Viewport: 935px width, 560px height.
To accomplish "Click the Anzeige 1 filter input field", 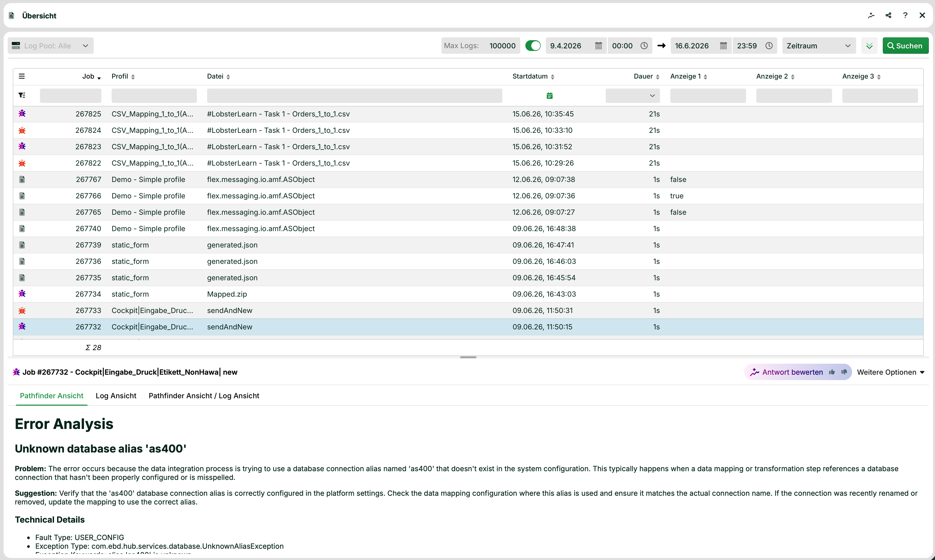I will coord(708,95).
